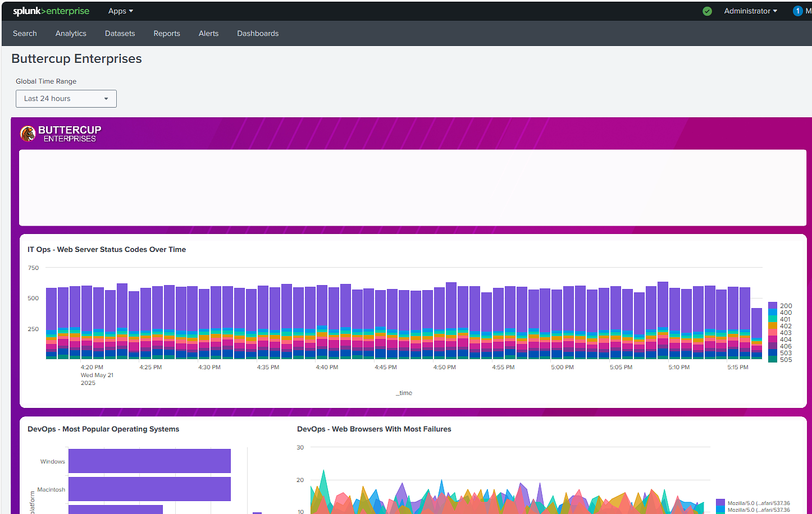Select the 200 status code legend swatch
812x514 pixels.
[773, 306]
